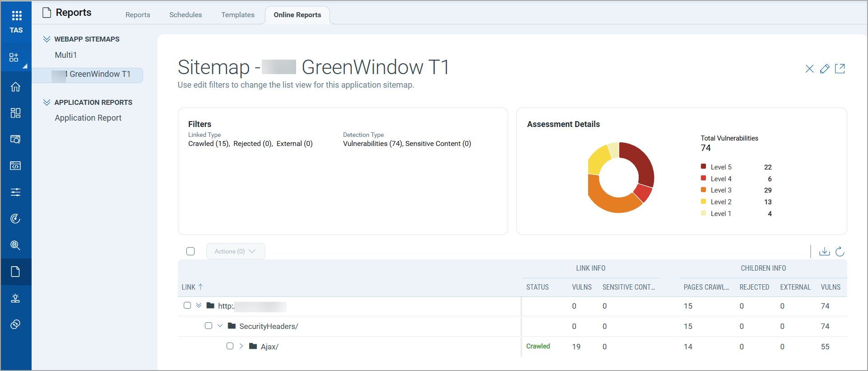This screenshot has height=371, width=868.
Task: Select Multi1 sitemap in left panel
Action: point(66,55)
